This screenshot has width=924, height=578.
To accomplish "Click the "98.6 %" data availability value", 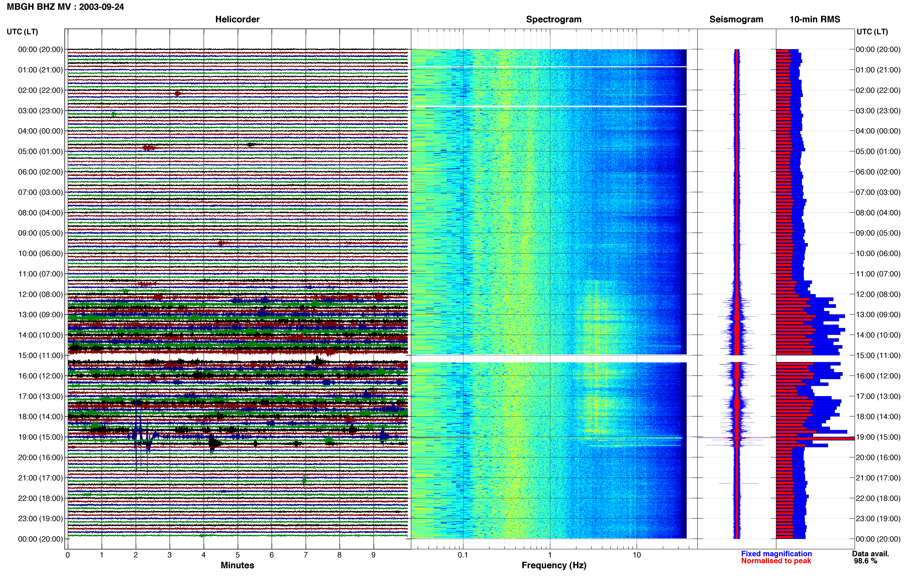I will pos(865,561).
